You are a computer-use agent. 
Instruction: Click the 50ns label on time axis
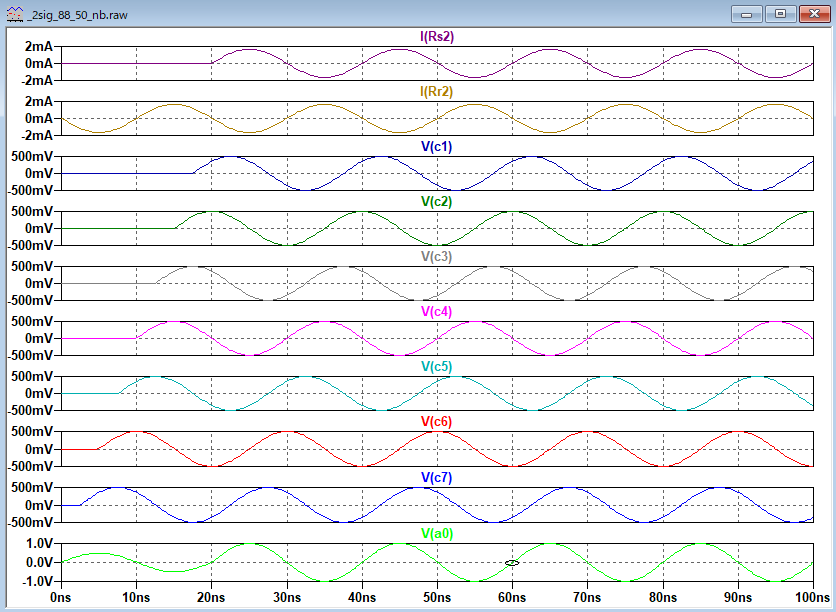click(x=436, y=597)
